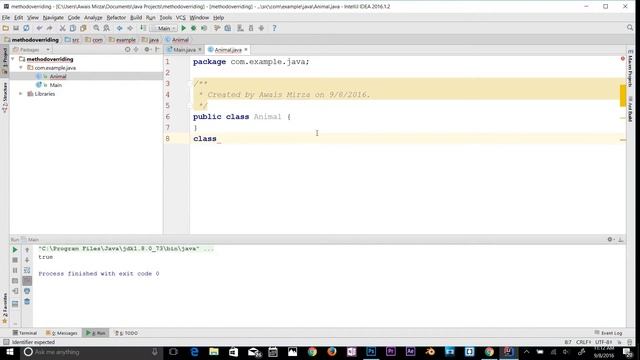This screenshot has width=640, height=360.
Task: Click the Collapse All icon in project panel
Action: click(136, 50)
